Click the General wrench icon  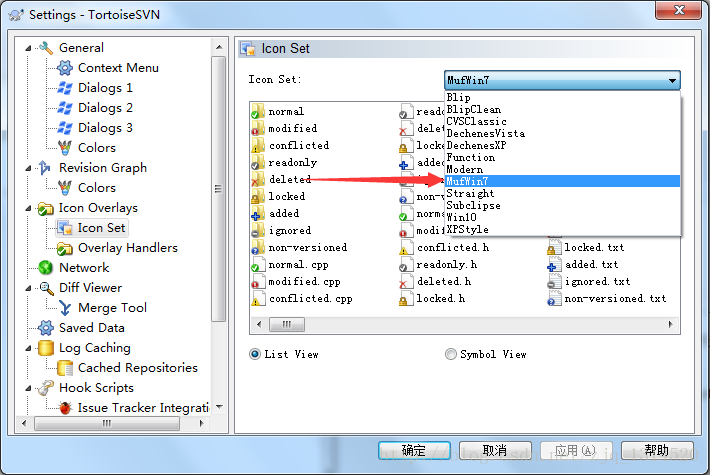46,48
